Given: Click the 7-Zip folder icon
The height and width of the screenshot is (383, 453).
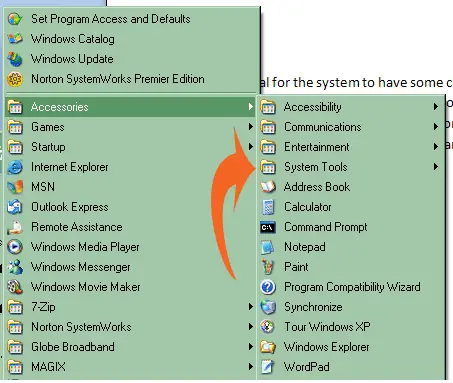Looking at the screenshot, I should click(x=15, y=307).
